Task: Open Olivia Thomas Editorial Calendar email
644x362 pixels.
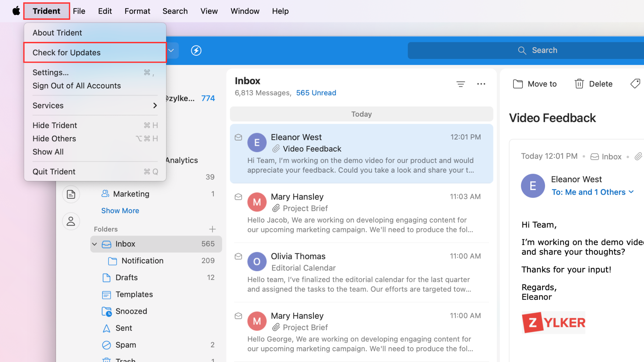Action: [x=362, y=273]
